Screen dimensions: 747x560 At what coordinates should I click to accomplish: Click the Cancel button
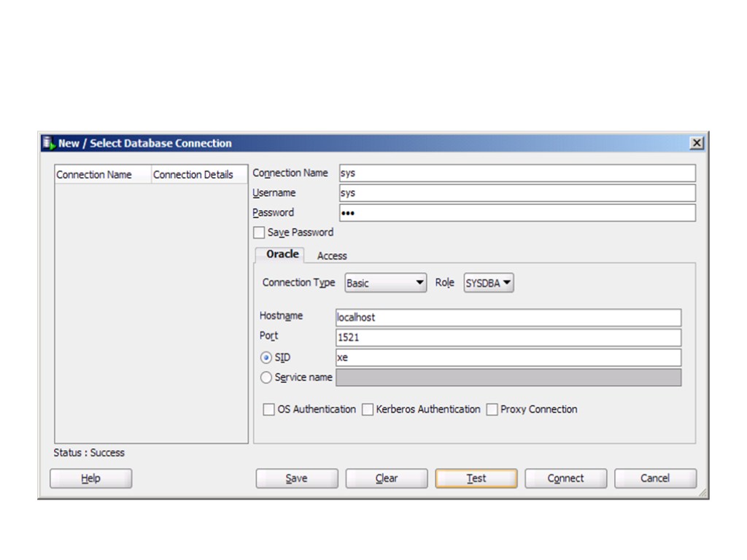655,478
